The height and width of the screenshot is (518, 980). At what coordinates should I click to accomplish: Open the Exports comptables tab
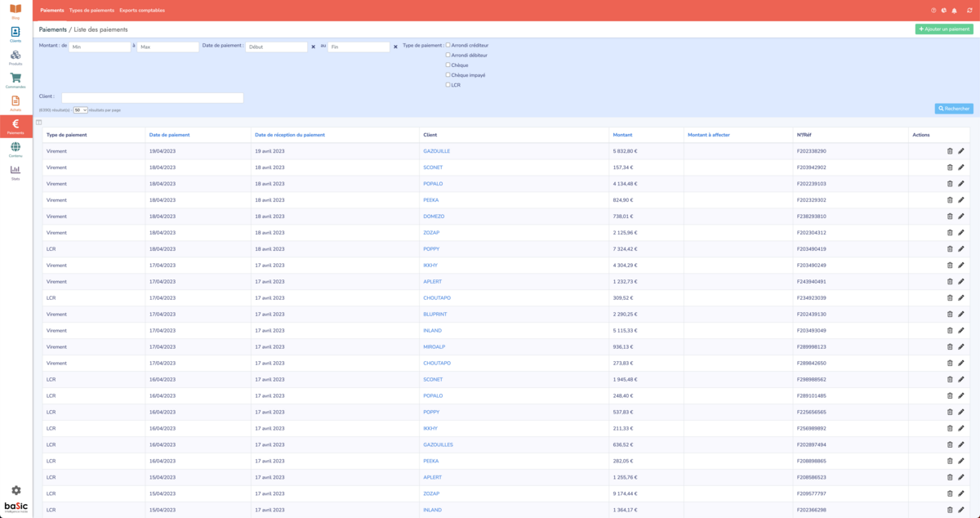[x=141, y=11]
